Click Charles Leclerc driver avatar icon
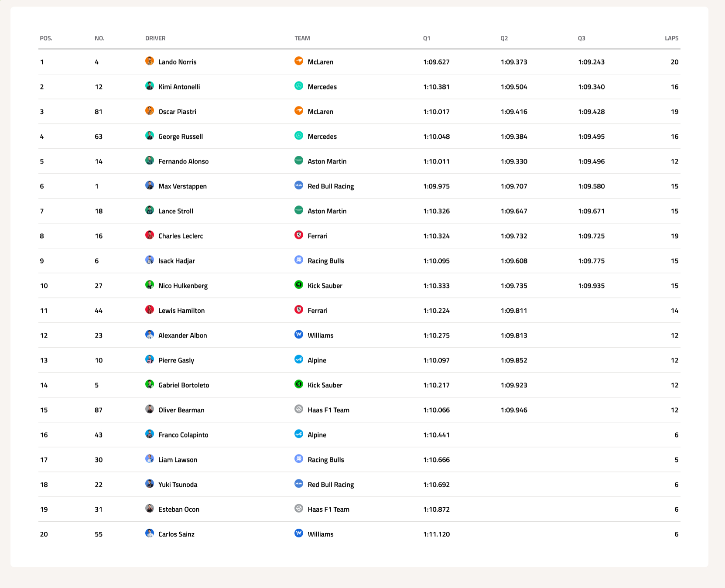 (150, 235)
